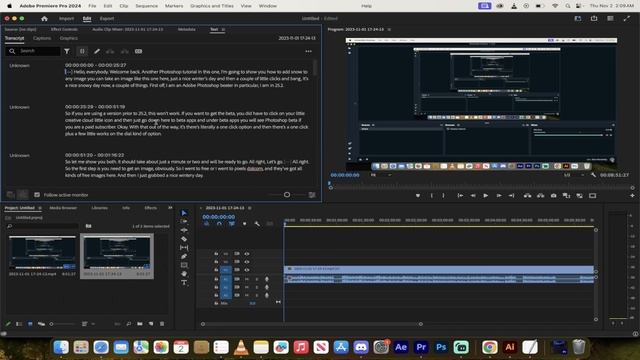Open the transcript panel three-dots menu
This screenshot has height=360, width=640.
click(309, 51)
